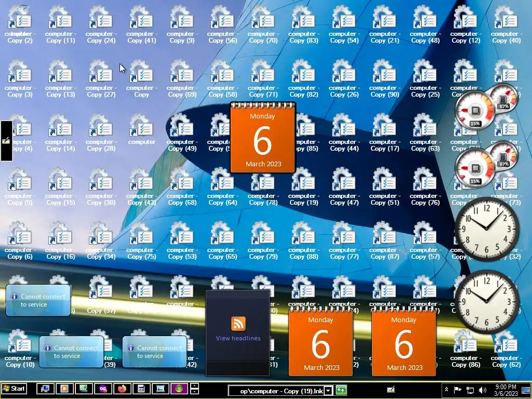Image resolution: width=532 pixels, height=399 pixels.
Task: Select the computer - Copy (63) shortcut
Action: click(425, 132)
